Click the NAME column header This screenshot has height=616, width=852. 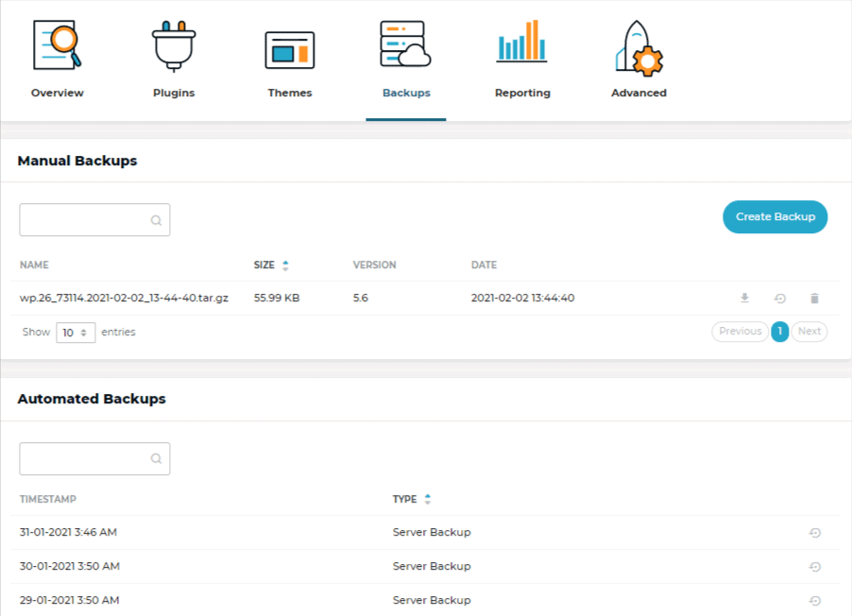[x=34, y=265]
